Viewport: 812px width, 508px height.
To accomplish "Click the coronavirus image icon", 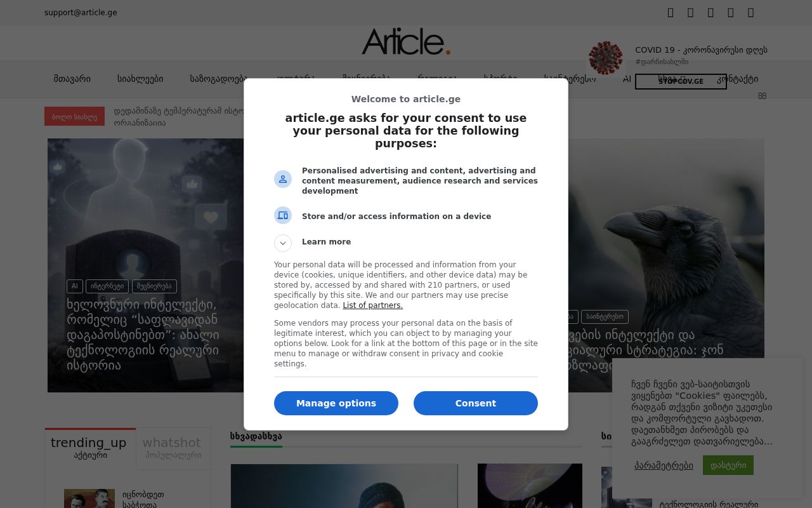I will click(606, 58).
